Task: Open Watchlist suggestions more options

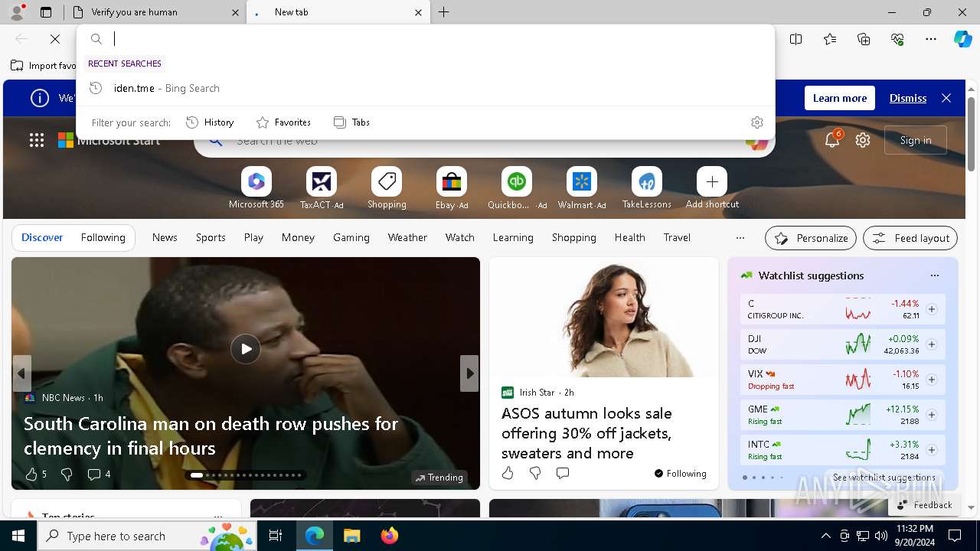Action: click(934, 275)
